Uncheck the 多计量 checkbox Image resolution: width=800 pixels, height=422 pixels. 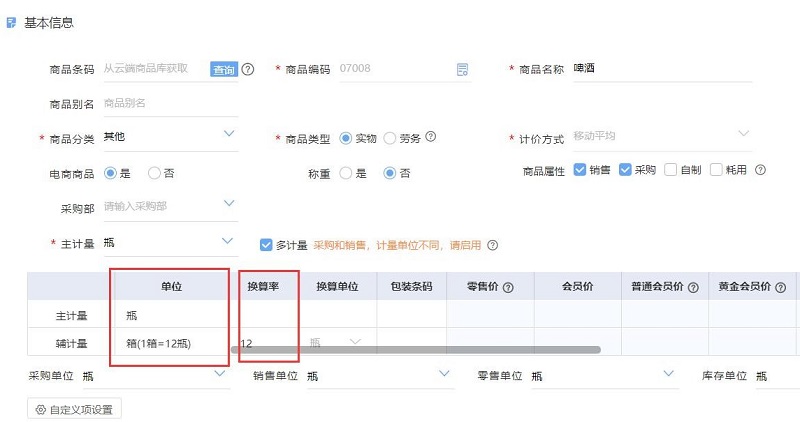click(266, 244)
